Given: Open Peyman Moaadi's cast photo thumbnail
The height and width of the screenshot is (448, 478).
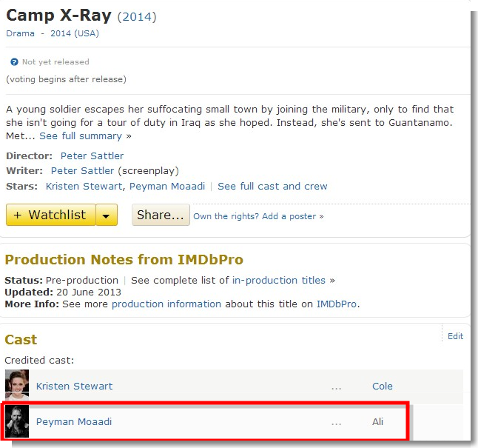Looking at the screenshot, I should [17, 421].
